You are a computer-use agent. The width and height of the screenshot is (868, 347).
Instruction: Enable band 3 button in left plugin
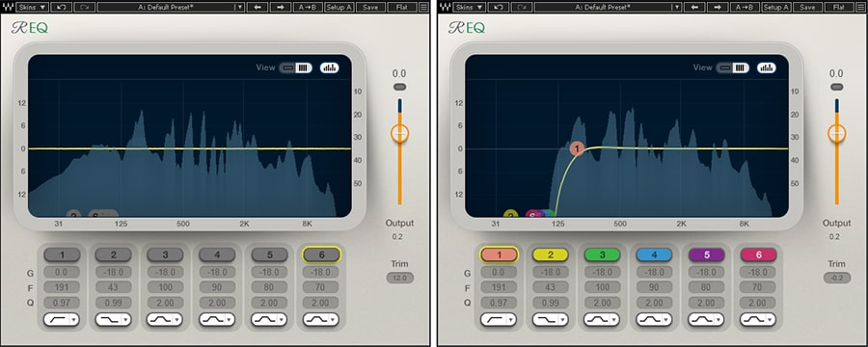[165, 254]
